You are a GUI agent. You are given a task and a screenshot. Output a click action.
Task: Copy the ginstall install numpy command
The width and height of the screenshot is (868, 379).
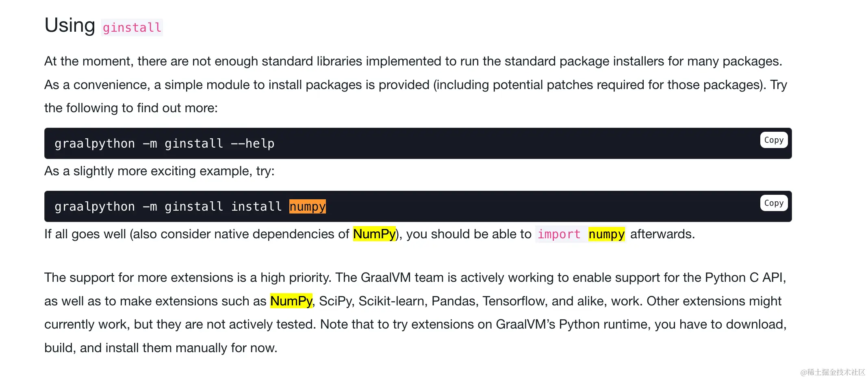[x=773, y=203]
